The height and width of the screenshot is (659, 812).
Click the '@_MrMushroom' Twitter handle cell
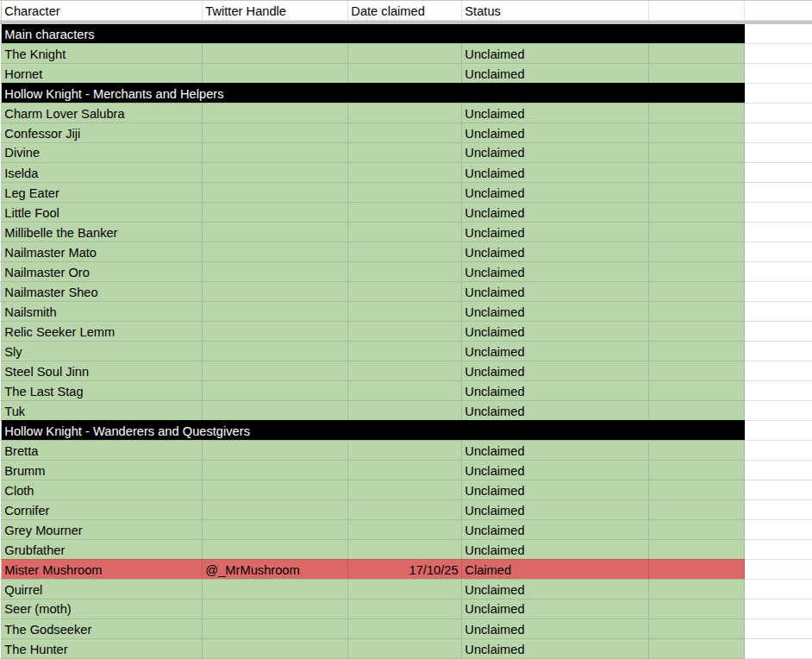coord(275,570)
